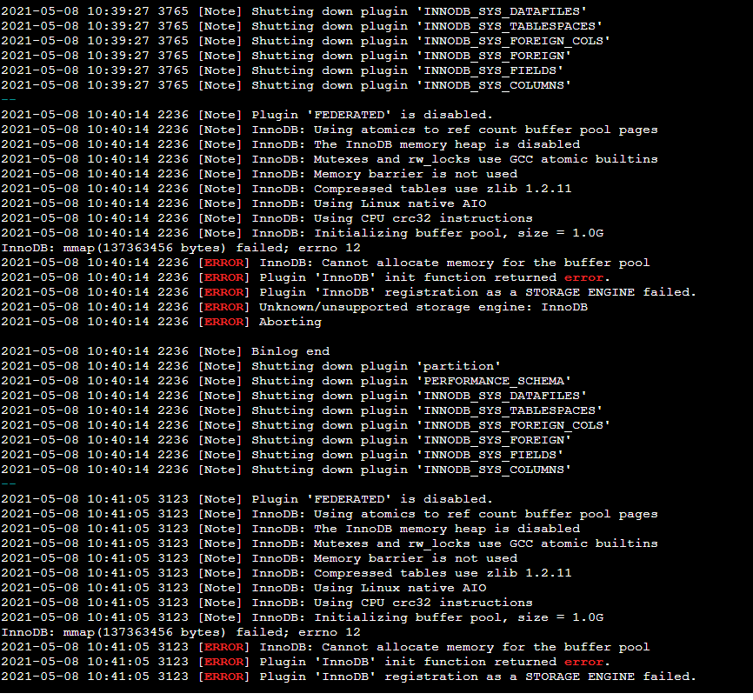Viewport: 753px width, 700px height.
Task: Select 'Unknown/unsupported storage engine: InnoDB' line
Action: pyautogui.click(x=295, y=307)
